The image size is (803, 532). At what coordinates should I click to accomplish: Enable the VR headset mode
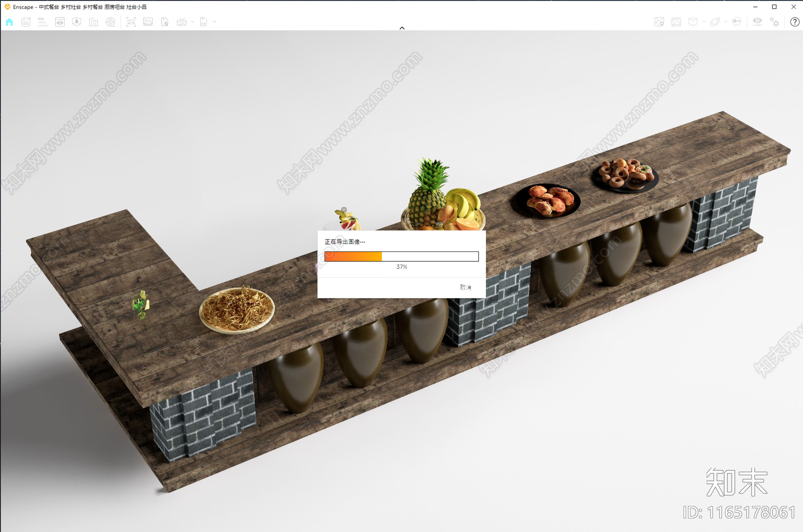point(737,22)
